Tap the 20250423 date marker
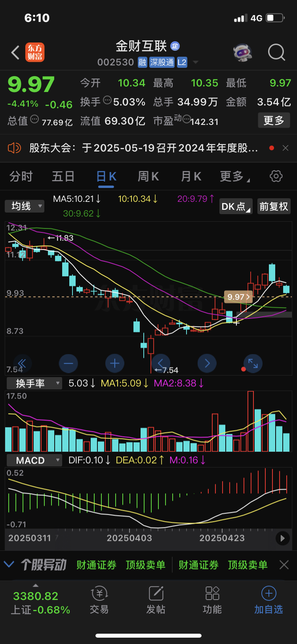 point(222,538)
